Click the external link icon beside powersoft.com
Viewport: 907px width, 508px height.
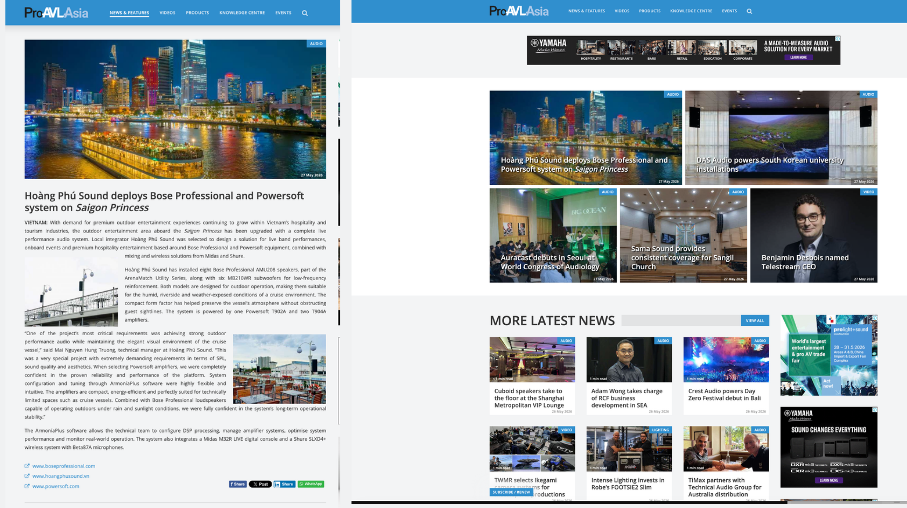(x=27, y=486)
